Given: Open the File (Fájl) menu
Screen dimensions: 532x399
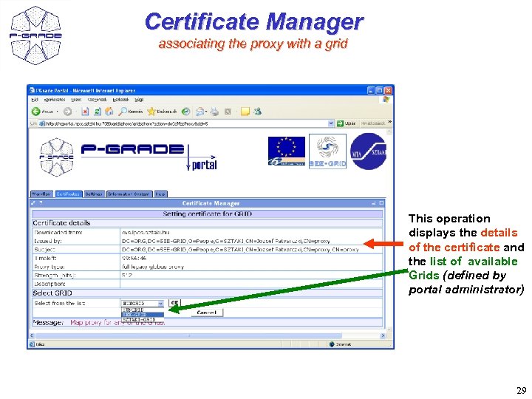Looking at the screenshot, I should pos(35,100).
